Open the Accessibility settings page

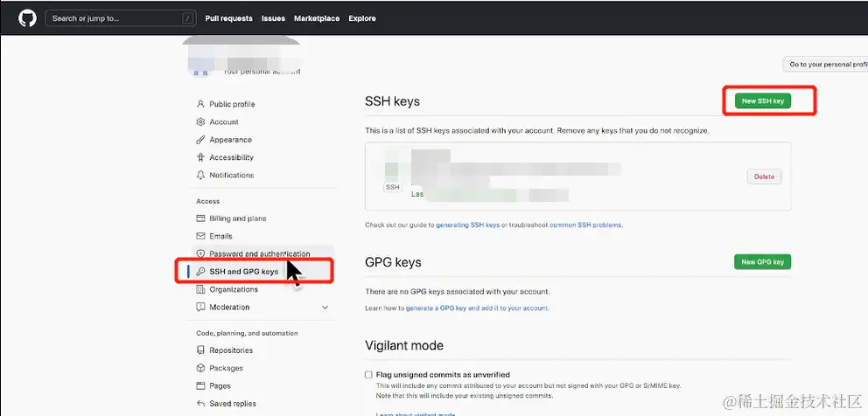point(231,157)
